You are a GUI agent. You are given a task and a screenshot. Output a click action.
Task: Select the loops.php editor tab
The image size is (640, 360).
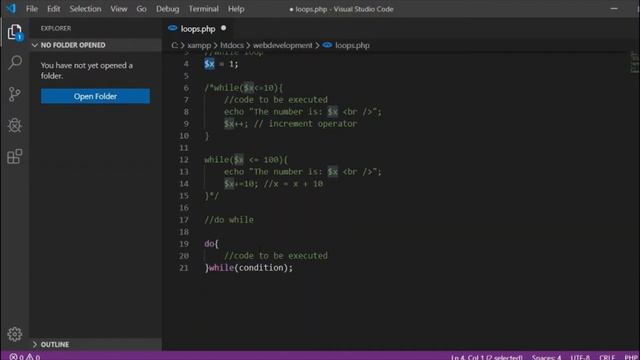coord(198,29)
